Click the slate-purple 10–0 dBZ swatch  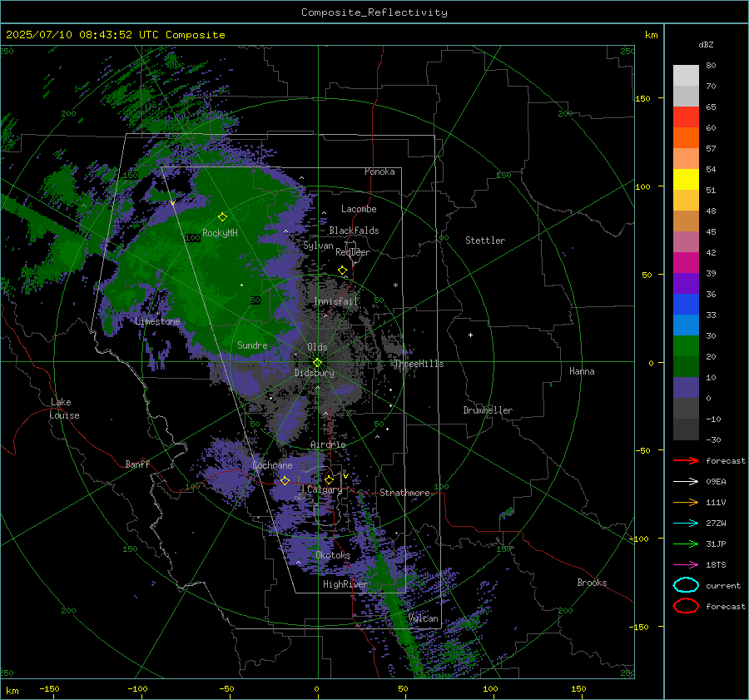[686, 388]
